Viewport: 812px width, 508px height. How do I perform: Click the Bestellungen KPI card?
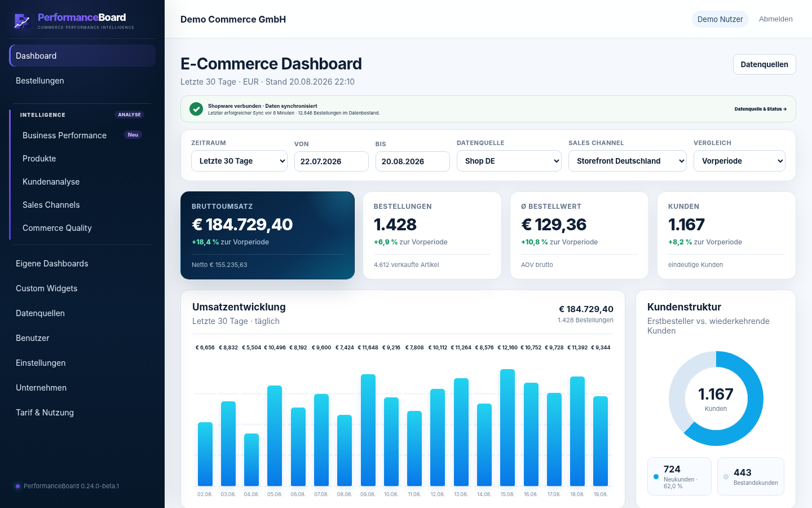(x=432, y=235)
